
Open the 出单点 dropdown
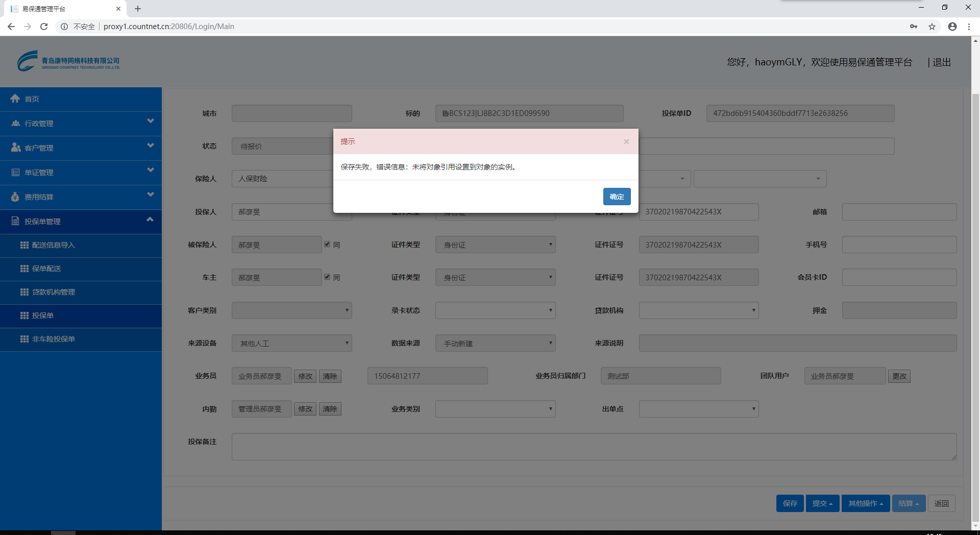(x=699, y=409)
